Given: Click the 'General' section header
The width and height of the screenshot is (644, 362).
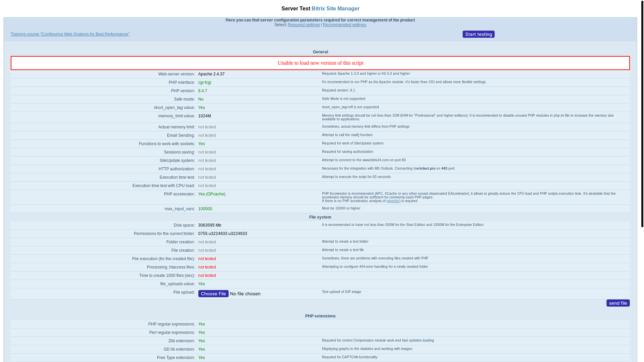Looking at the screenshot, I should 320,52.
